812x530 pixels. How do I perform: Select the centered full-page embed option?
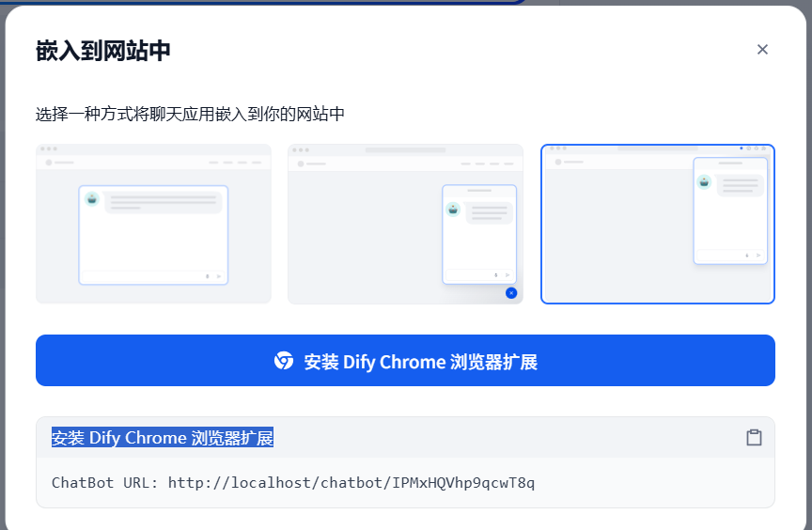153,224
